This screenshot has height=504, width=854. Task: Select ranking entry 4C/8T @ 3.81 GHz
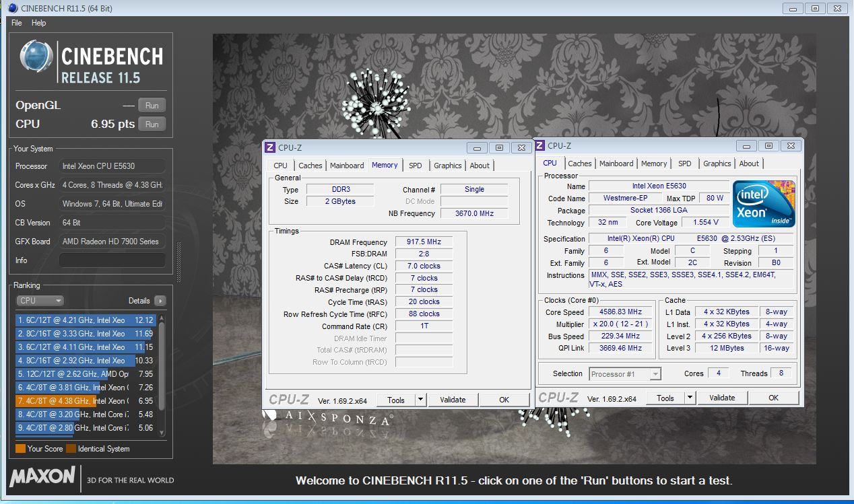point(86,388)
